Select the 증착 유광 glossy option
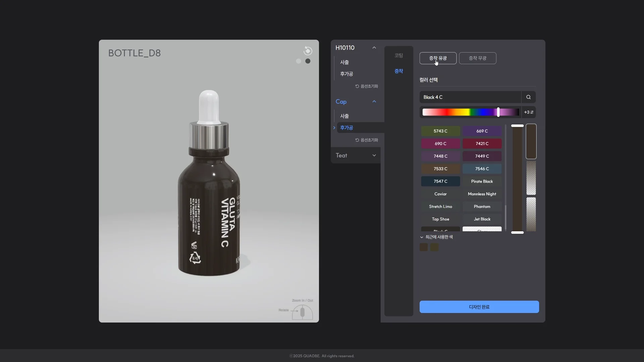644x362 pixels. pyautogui.click(x=438, y=58)
